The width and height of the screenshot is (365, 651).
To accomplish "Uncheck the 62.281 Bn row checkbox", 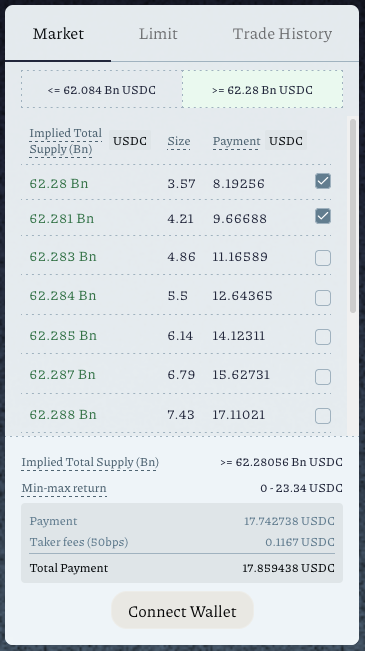I will click(323, 216).
